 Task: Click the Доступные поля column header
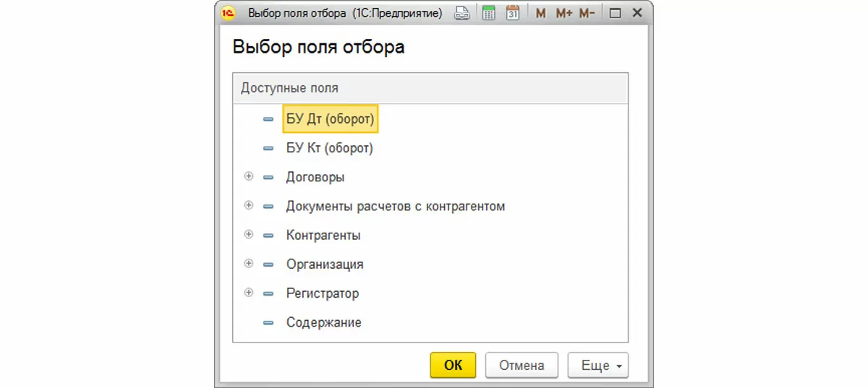pyautogui.click(x=430, y=88)
